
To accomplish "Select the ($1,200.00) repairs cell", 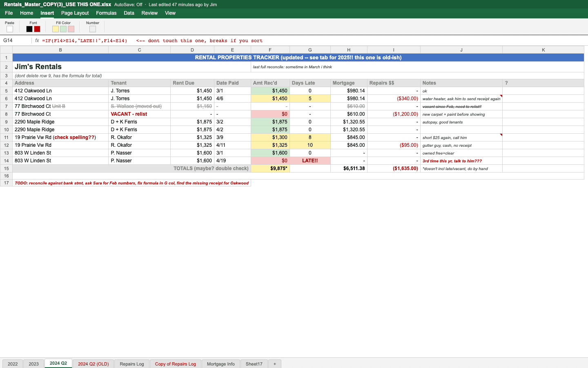I will (394, 114).
